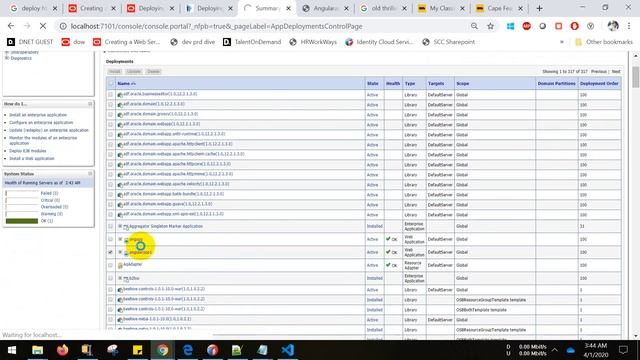Click the Install button above the table

[114, 71]
